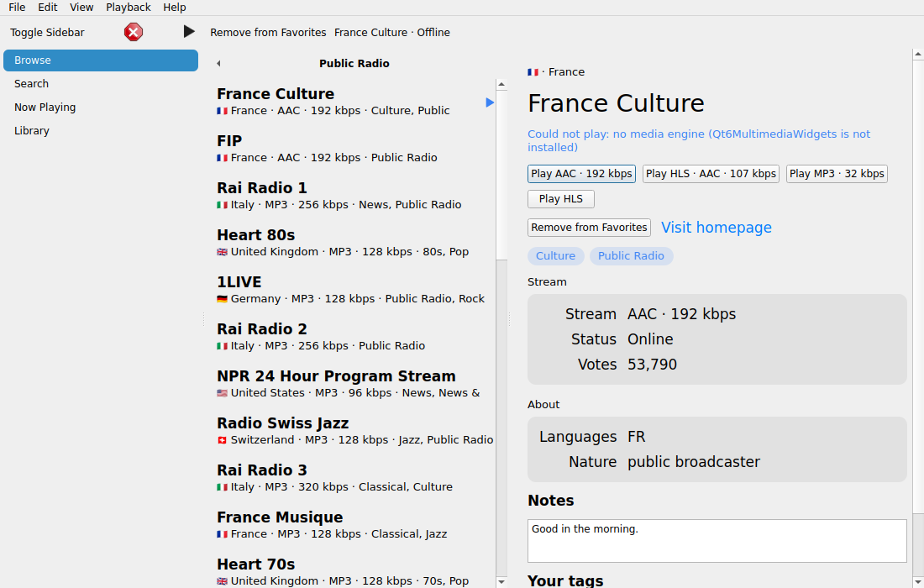The height and width of the screenshot is (588, 924).
Task: Click Remove from Favorites in the toolbar
Action: click(268, 33)
